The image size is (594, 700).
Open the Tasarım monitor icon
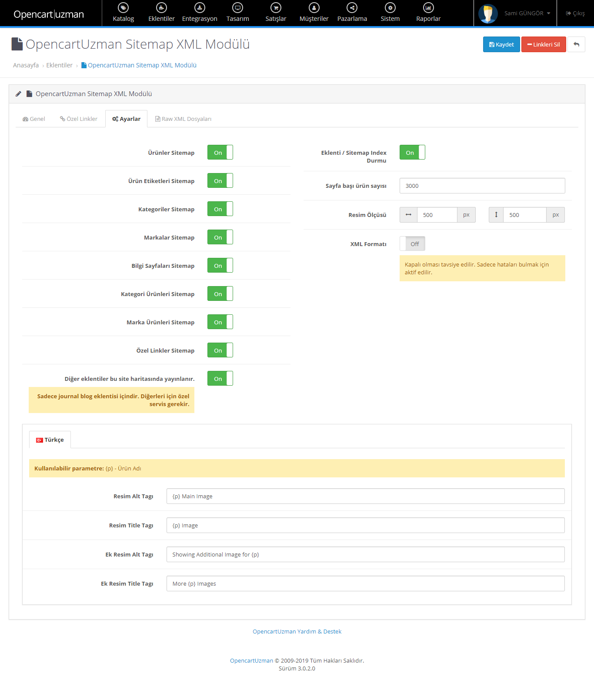(238, 8)
